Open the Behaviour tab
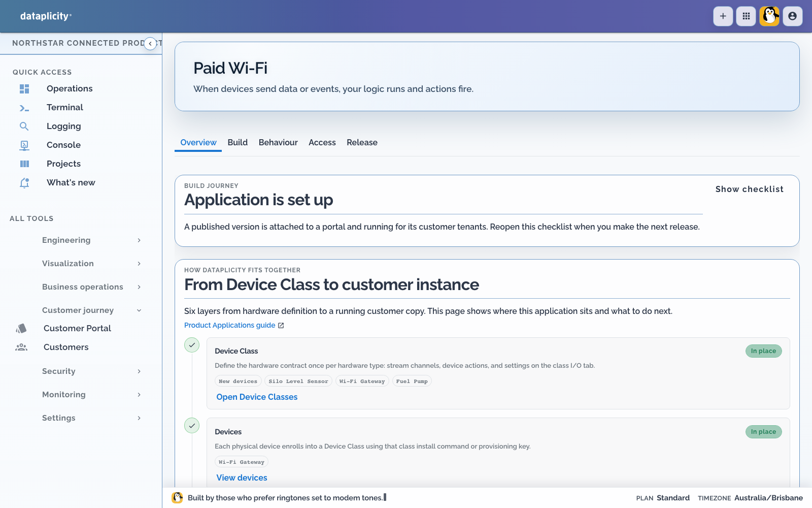This screenshot has height=508, width=812. pos(278,143)
